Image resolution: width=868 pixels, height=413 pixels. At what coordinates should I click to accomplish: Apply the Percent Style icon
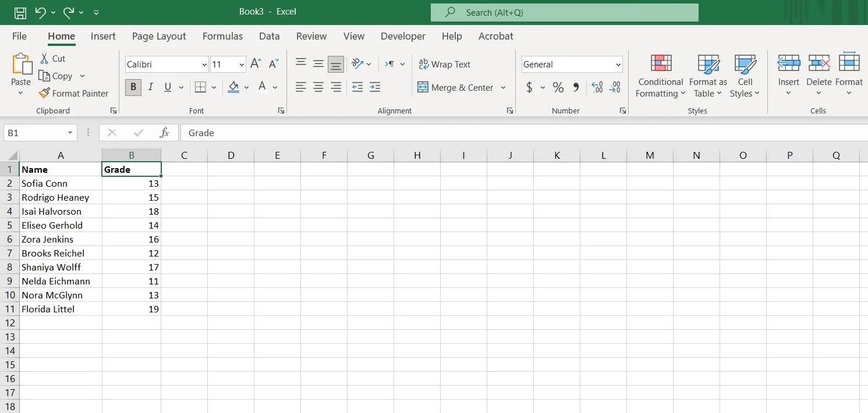coord(558,87)
